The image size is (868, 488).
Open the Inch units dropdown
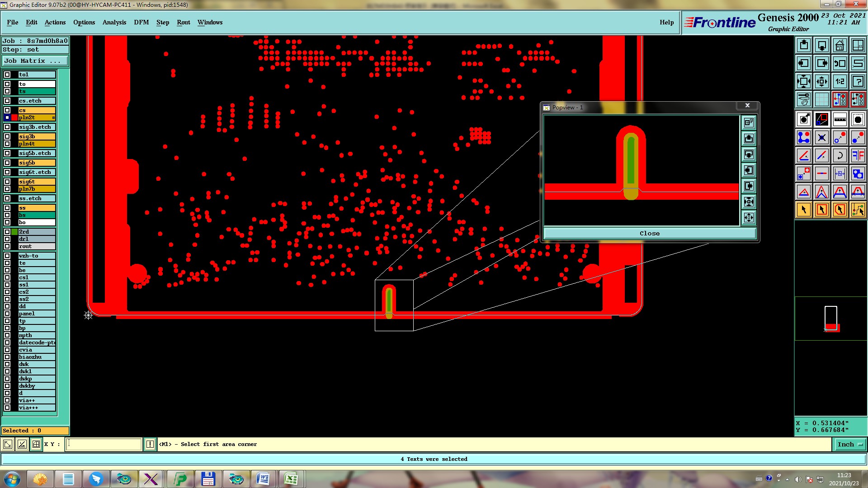[x=849, y=445]
